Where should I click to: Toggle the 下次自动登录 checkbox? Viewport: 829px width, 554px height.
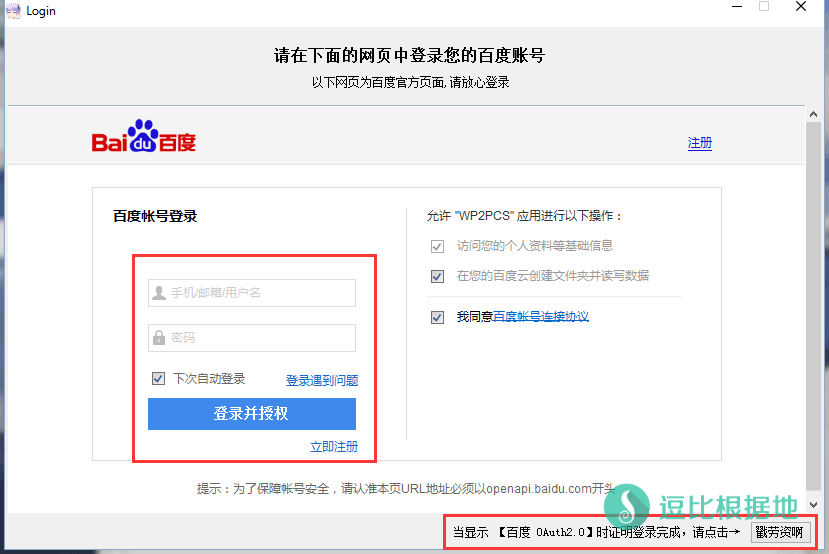click(158, 378)
